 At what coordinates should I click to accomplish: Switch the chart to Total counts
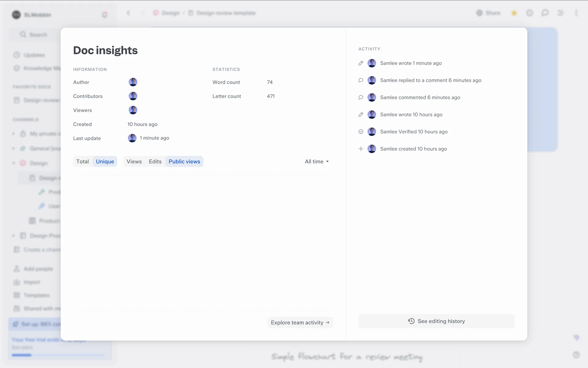[x=82, y=162]
